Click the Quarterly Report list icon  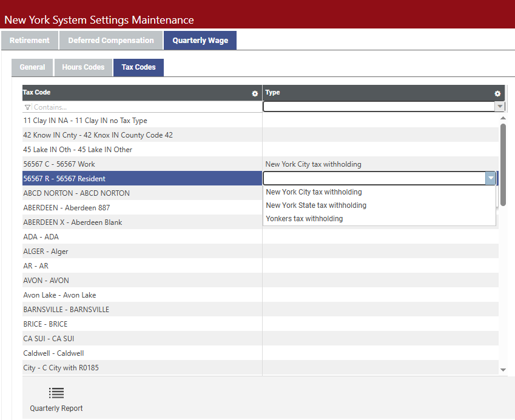coord(56,393)
